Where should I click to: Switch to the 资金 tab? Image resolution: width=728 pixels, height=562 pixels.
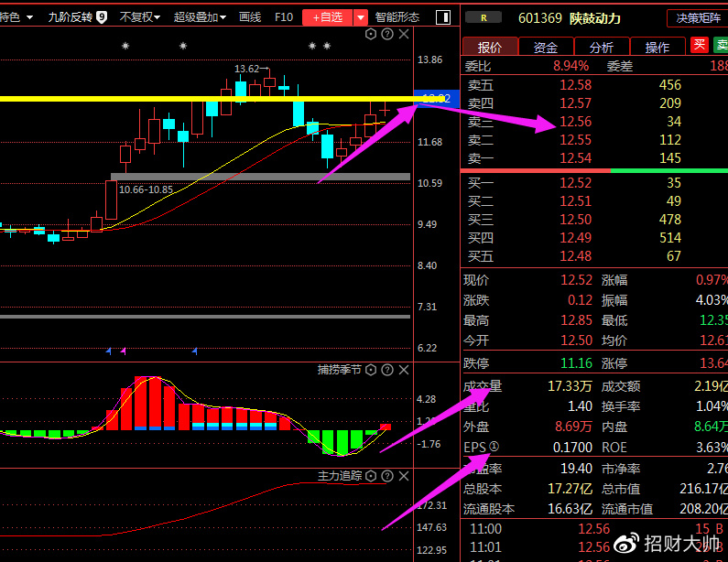pos(546,48)
